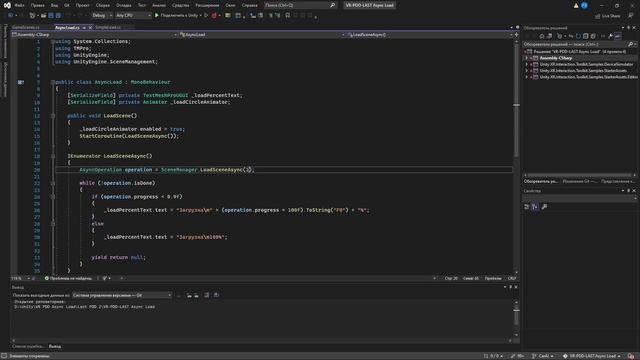Toggle Show All Files in Solution Explorer
The image size is (640, 360).
tap(593, 36)
